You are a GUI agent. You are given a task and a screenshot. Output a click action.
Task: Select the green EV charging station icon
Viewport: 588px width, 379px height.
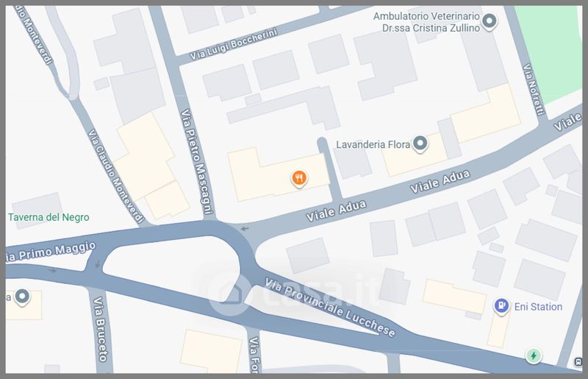click(534, 355)
